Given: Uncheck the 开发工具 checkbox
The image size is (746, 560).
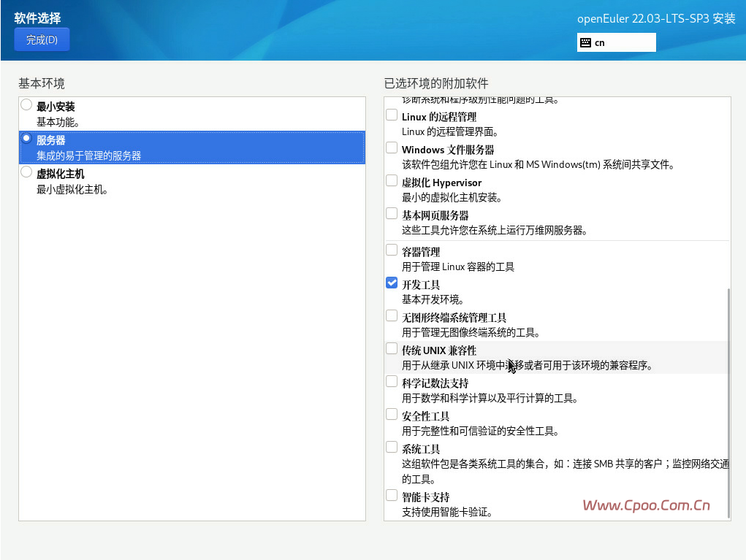Looking at the screenshot, I should (x=392, y=283).
